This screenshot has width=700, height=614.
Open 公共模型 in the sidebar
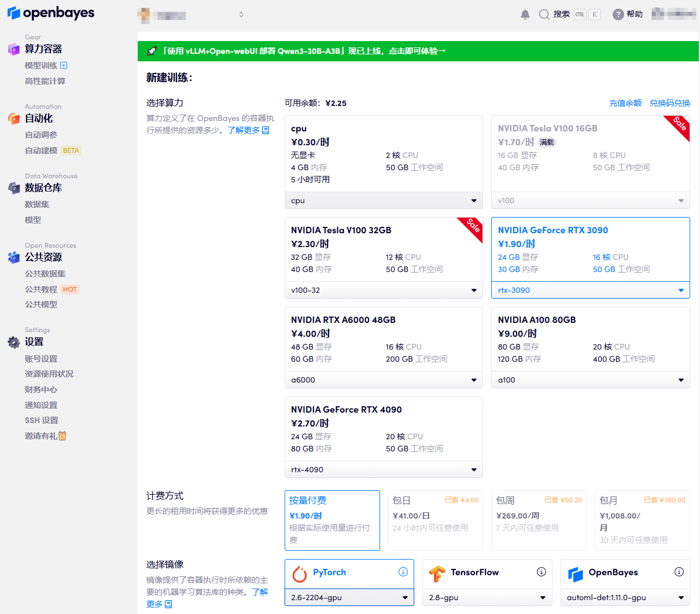coord(41,304)
